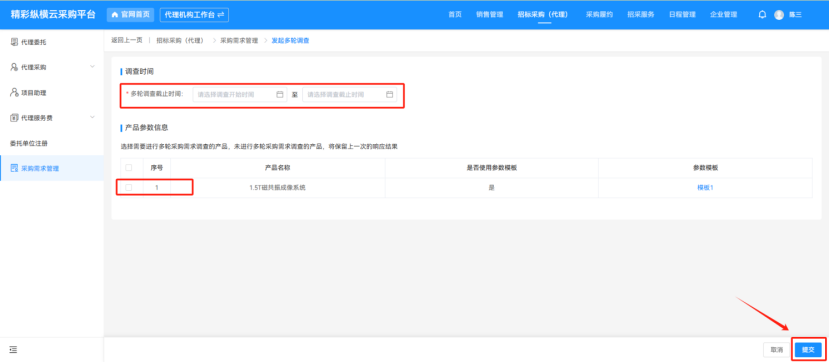Click the 项目助理 sidebar icon
829x362 pixels.
(x=14, y=92)
